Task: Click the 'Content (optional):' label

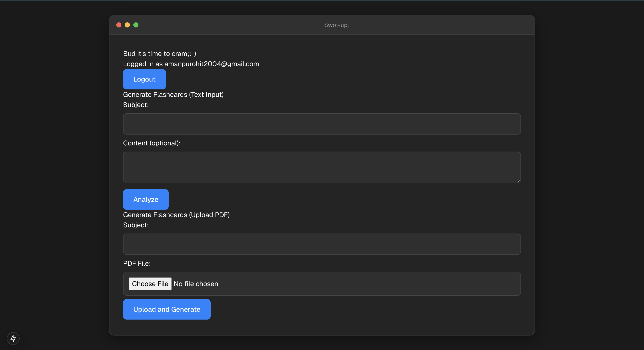Action: pos(151,143)
